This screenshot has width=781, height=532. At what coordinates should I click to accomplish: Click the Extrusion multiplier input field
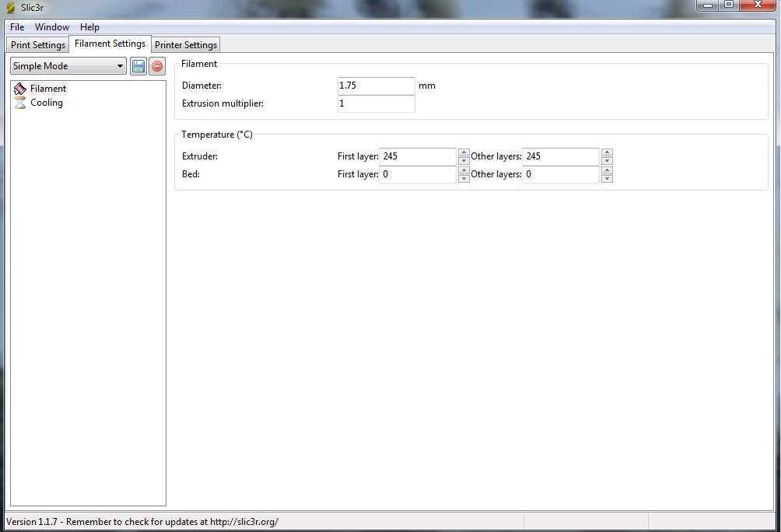376,103
